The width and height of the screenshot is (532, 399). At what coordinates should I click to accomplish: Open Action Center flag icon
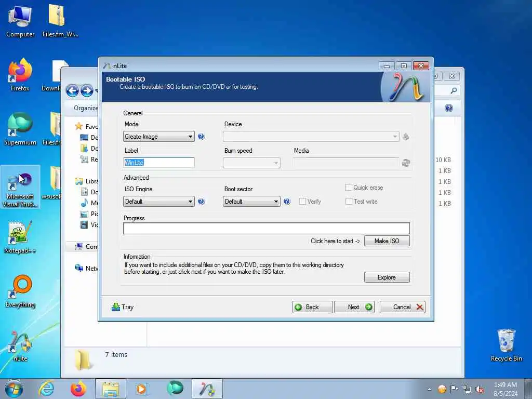point(454,389)
